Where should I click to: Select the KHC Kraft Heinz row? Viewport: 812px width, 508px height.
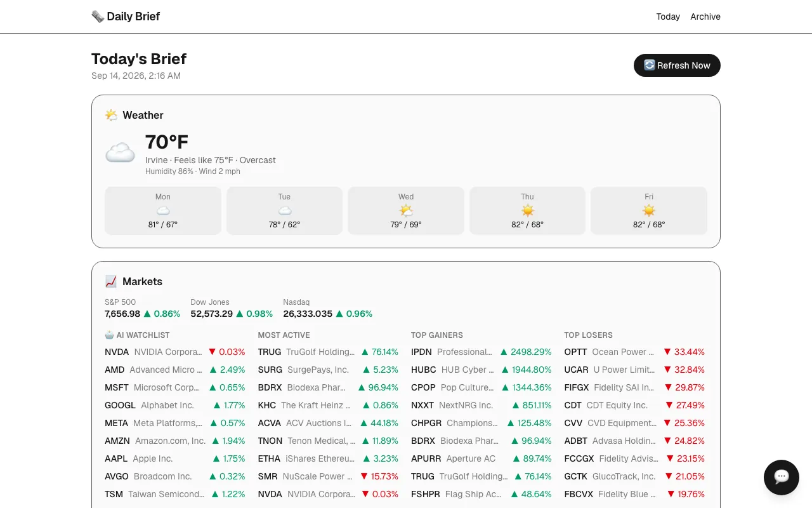(328, 405)
